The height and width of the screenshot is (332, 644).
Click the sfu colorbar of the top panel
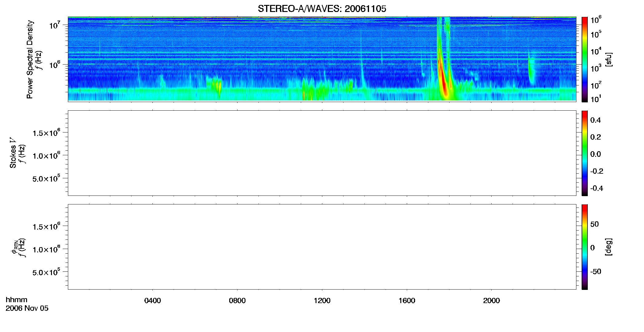coord(585,59)
